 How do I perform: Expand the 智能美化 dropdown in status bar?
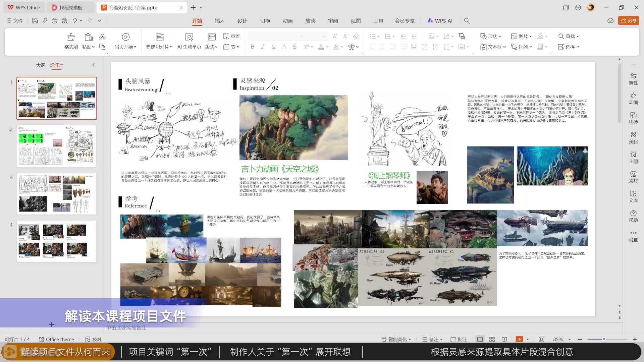(x=410, y=340)
